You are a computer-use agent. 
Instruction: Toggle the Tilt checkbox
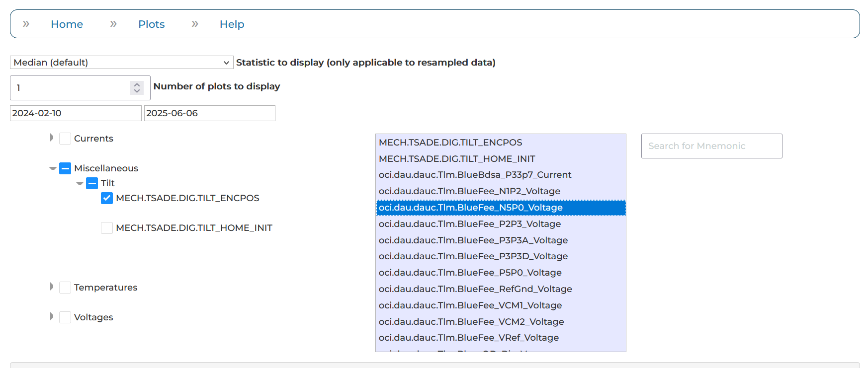pyautogui.click(x=92, y=183)
